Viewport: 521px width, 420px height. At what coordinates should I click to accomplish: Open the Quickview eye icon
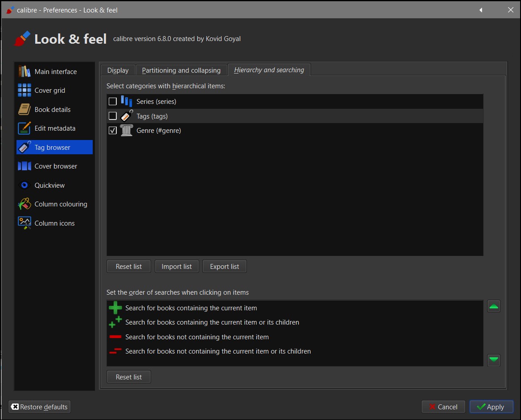coord(25,185)
